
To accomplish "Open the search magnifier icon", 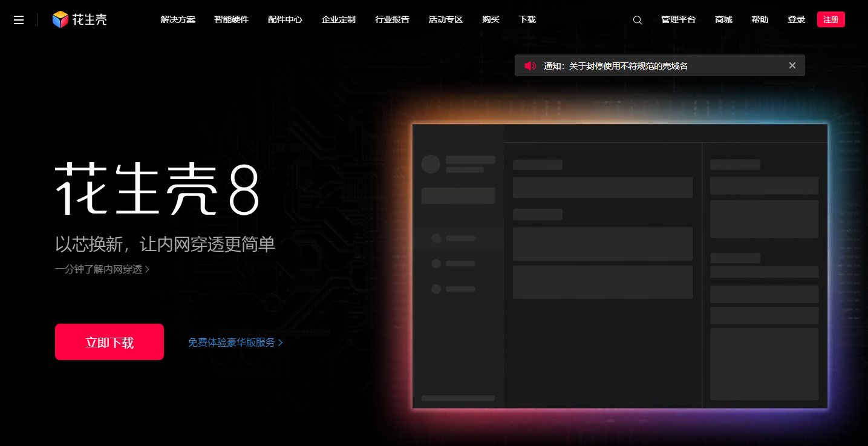I will pyautogui.click(x=638, y=20).
